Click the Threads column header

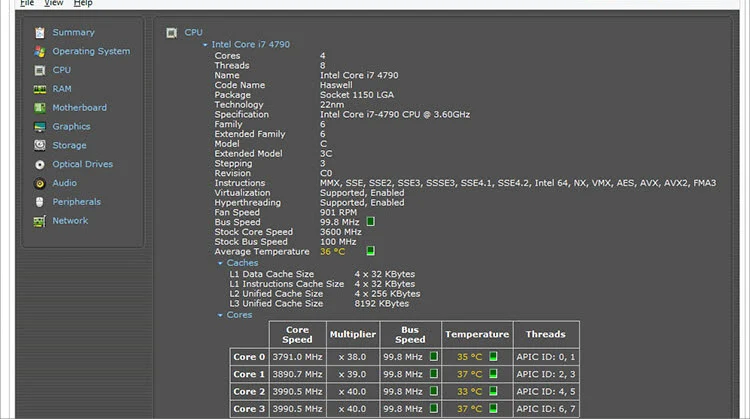545,334
